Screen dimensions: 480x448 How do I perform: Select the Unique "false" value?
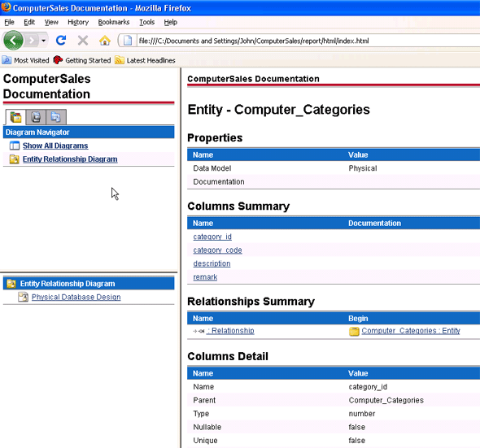pos(356,441)
